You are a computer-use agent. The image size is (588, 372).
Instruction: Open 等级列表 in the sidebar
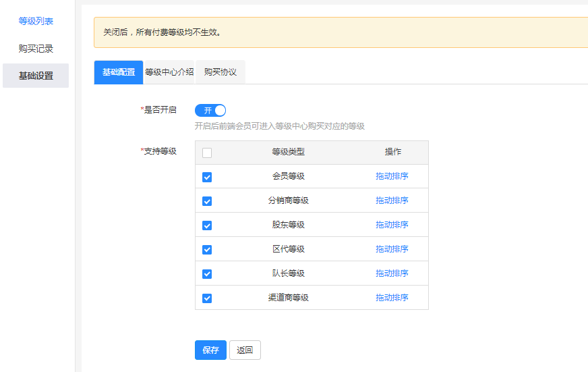click(x=36, y=21)
